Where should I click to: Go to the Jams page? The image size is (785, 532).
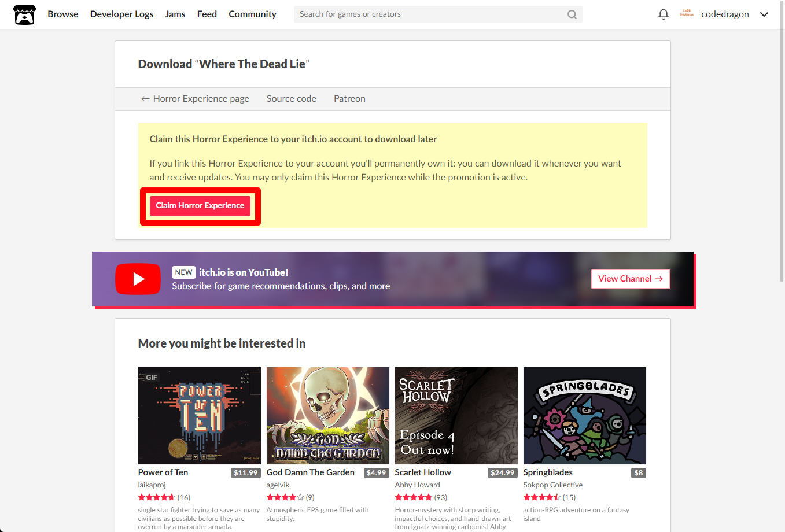[x=175, y=14]
